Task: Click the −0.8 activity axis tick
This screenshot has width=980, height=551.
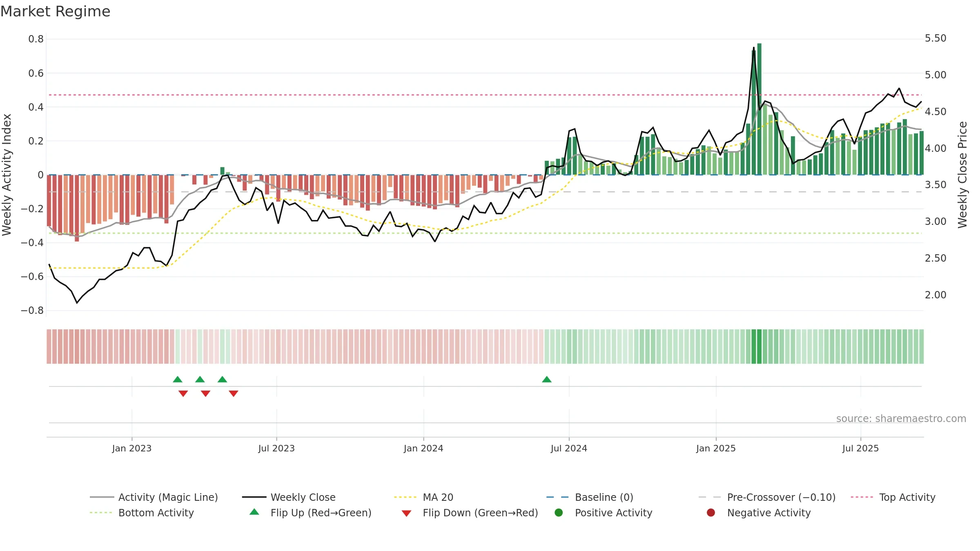Action: click(x=32, y=311)
